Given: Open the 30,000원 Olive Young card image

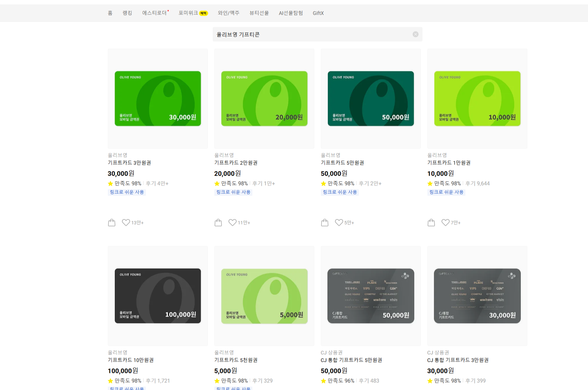Looking at the screenshot, I should pos(158,99).
